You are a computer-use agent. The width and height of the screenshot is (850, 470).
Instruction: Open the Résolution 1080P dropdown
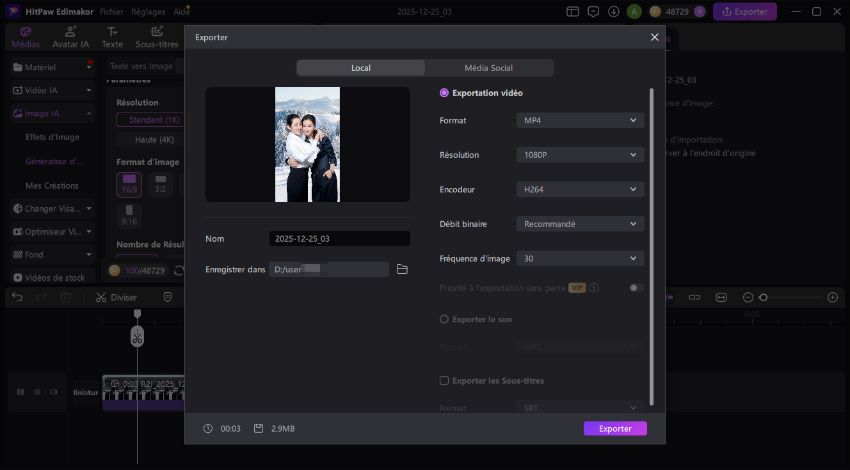coord(580,155)
